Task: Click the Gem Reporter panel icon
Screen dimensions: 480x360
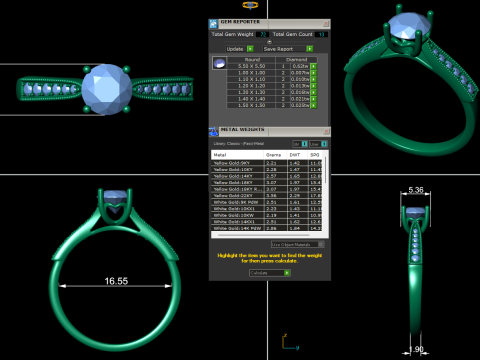Action: pyautogui.click(x=213, y=24)
